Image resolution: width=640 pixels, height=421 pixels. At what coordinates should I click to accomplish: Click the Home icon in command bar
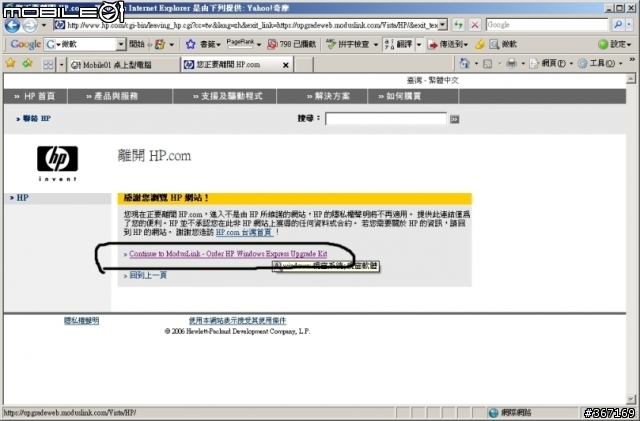(464, 63)
